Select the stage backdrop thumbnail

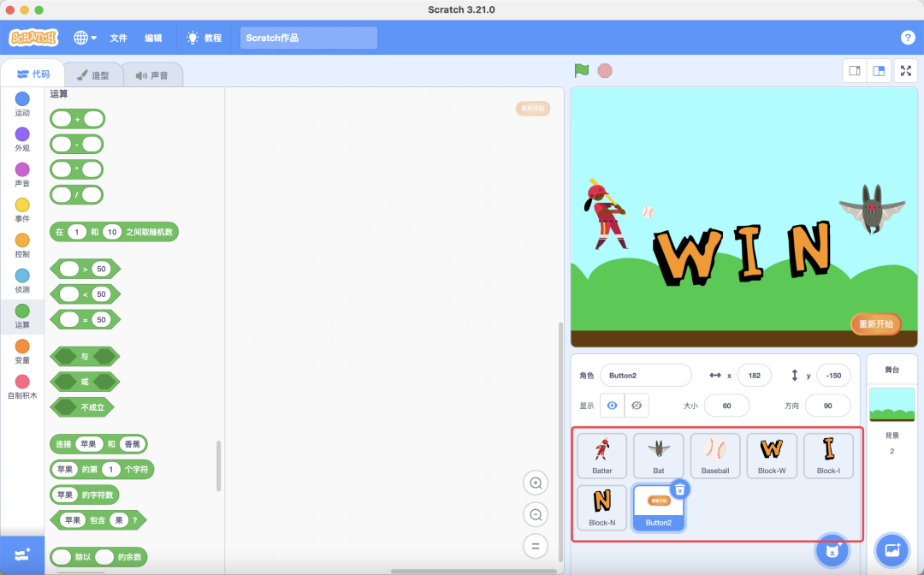[x=891, y=404]
